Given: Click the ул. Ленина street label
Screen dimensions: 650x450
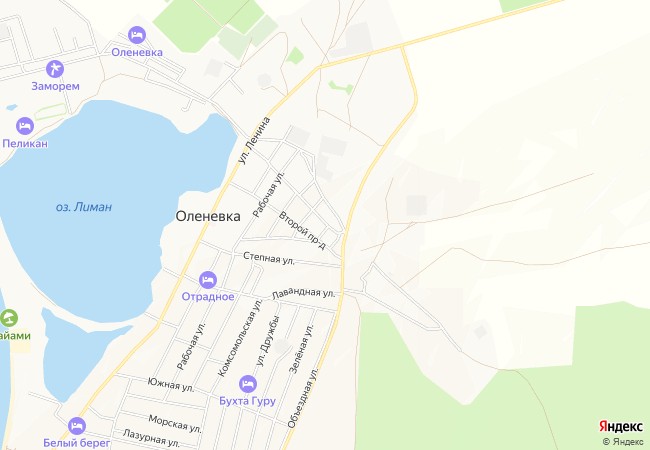Looking at the screenshot, I should coord(255,140).
